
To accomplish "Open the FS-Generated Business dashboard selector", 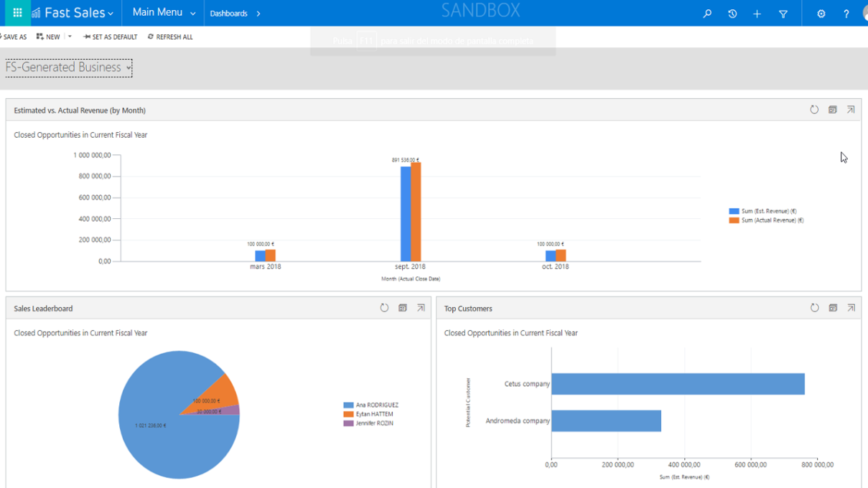I will (69, 67).
